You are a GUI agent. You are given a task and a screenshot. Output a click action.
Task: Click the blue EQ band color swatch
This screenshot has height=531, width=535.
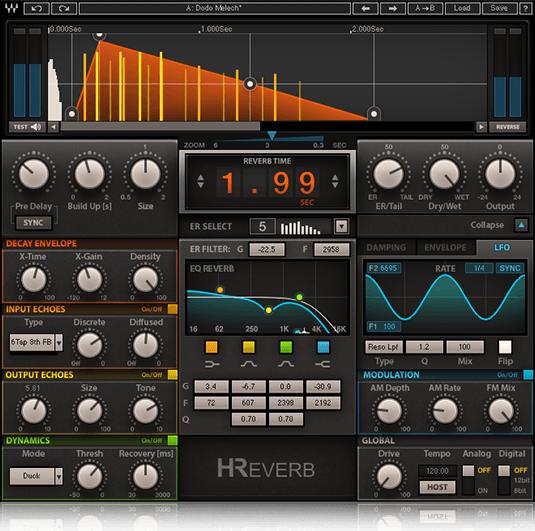click(323, 347)
